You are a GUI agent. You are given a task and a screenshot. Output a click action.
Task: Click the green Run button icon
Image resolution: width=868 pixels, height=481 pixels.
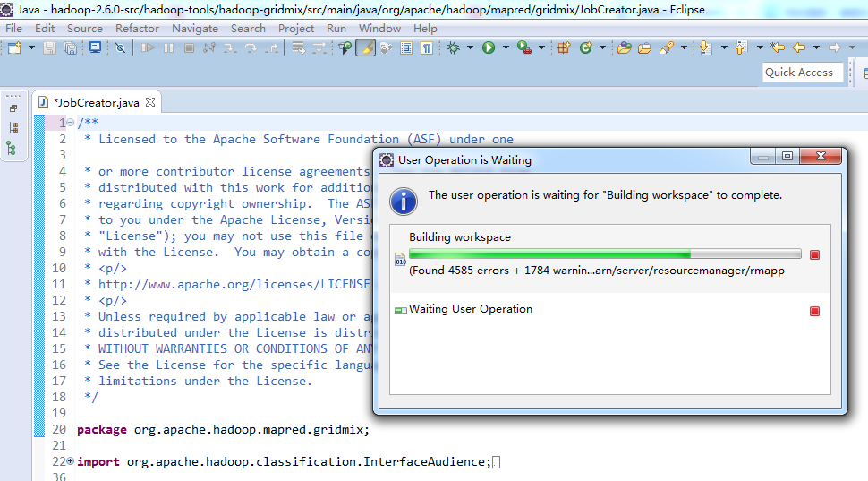[489, 48]
